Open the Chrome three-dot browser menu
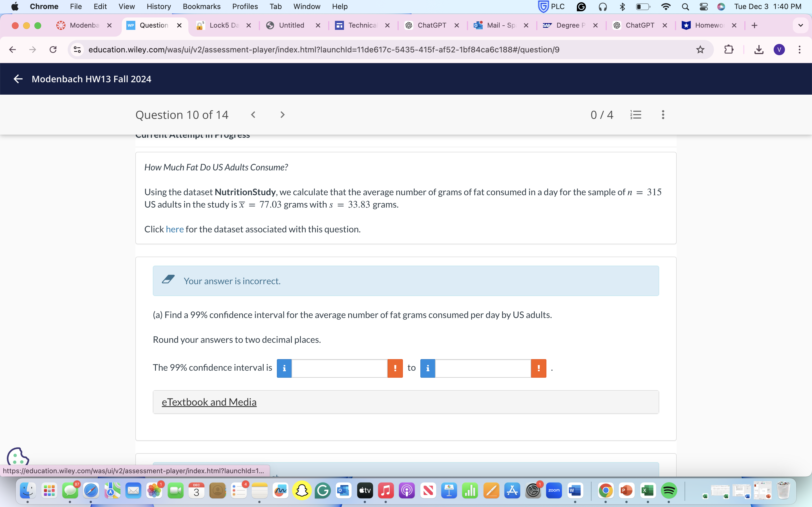812x507 pixels. point(800,49)
